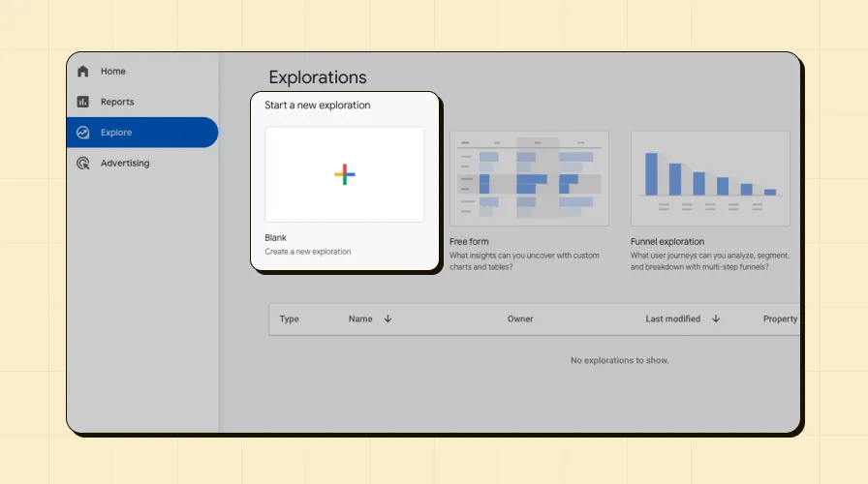Click the Name column header

(x=360, y=319)
